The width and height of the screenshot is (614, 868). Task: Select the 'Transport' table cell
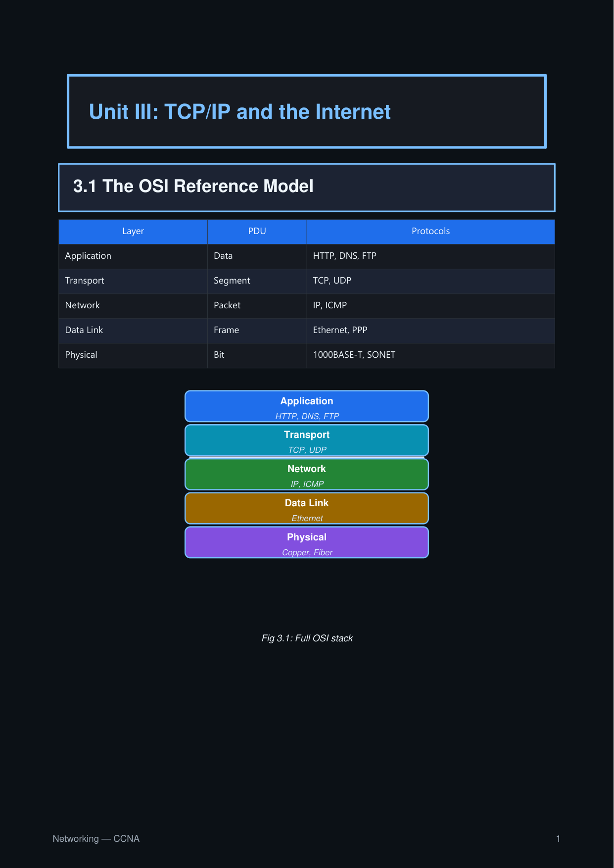[x=133, y=281]
